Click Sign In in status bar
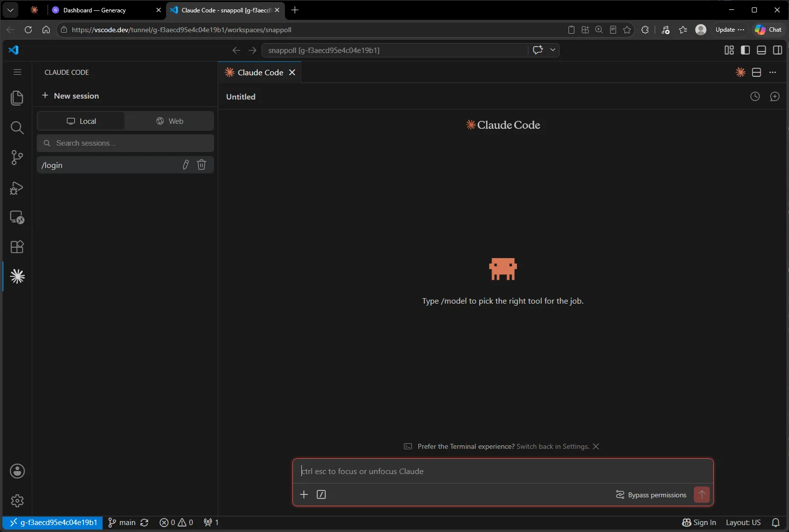The width and height of the screenshot is (789, 532). click(x=699, y=523)
